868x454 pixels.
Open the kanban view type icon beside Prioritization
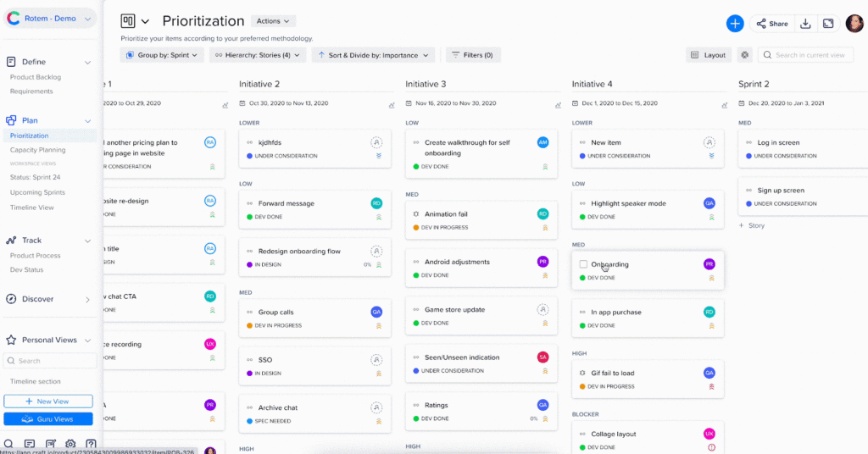tap(128, 21)
